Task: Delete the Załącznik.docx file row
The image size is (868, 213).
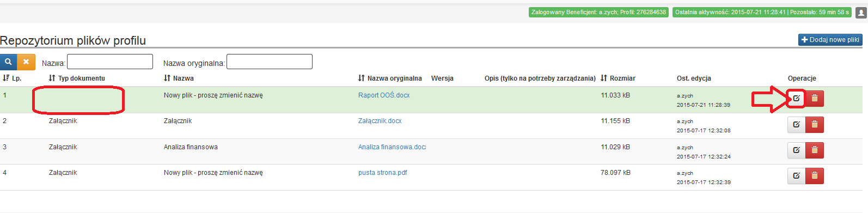Action: tap(815, 125)
